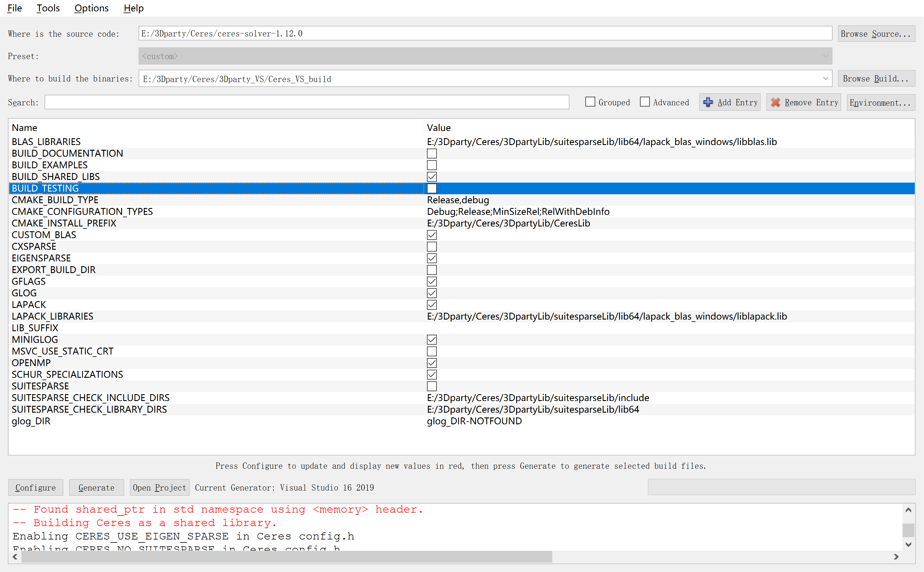Open the Tools menu
Viewport: 924px width, 572px height.
click(48, 8)
